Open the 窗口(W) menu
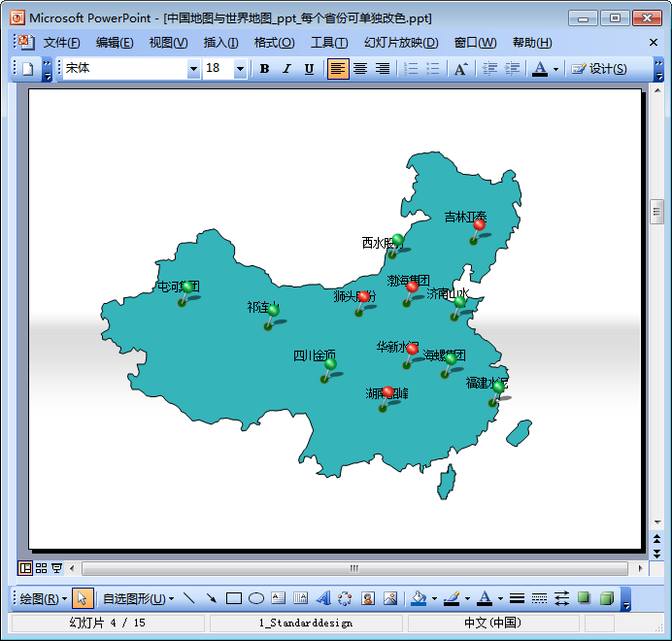This screenshot has width=672, height=641. [x=475, y=43]
